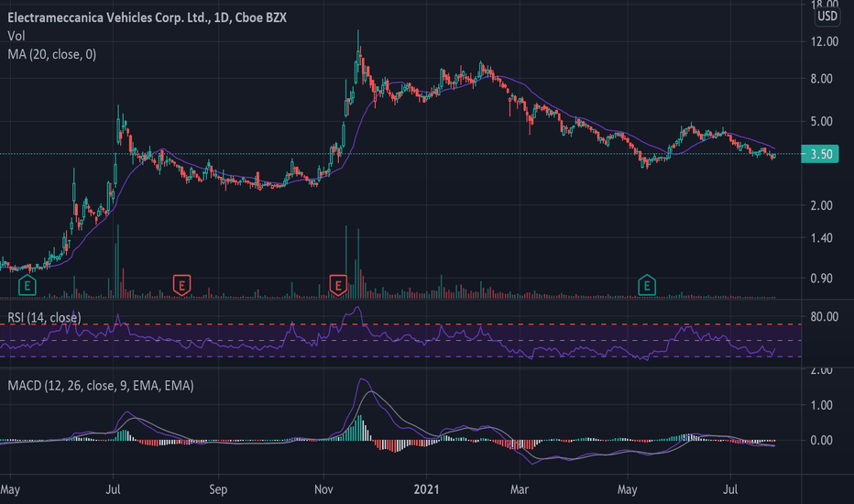Click the May 2021 label on the time axis

(627, 489)
